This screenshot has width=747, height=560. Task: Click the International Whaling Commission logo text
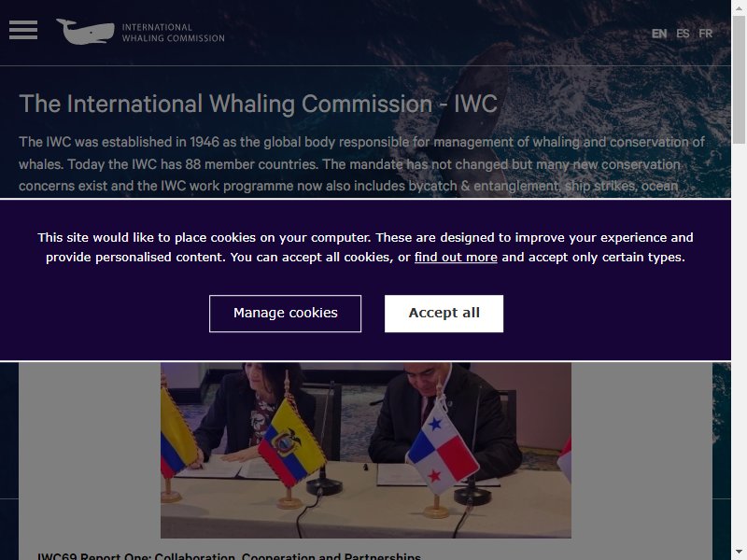click(x=174, y=33)
